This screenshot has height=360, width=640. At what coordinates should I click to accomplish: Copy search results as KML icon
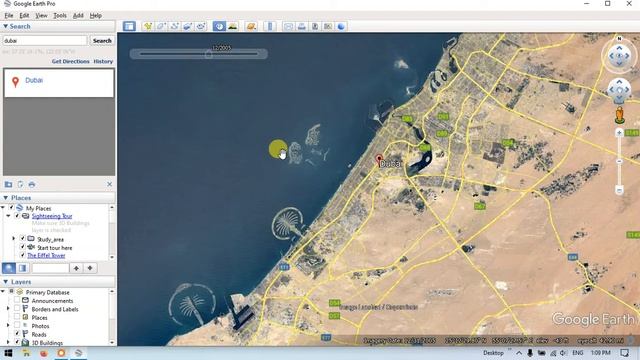pos(20,184)
